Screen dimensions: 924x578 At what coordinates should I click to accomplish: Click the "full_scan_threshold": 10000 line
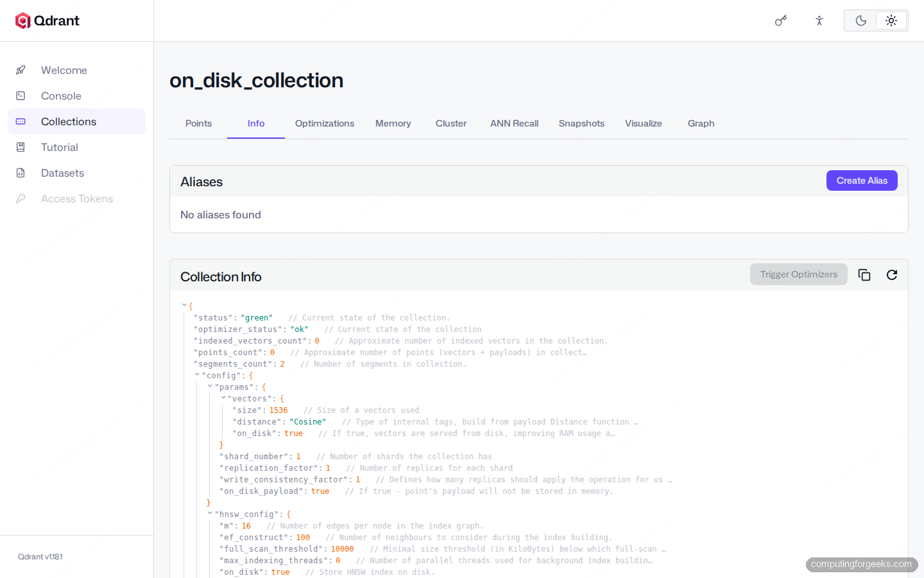pos(287,549)
